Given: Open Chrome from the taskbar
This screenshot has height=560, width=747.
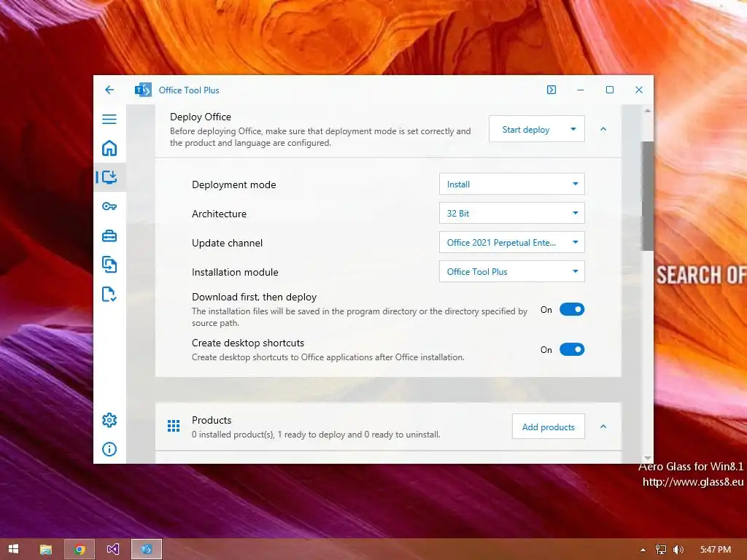Looking at the screenshot, I should pos(80,550).
